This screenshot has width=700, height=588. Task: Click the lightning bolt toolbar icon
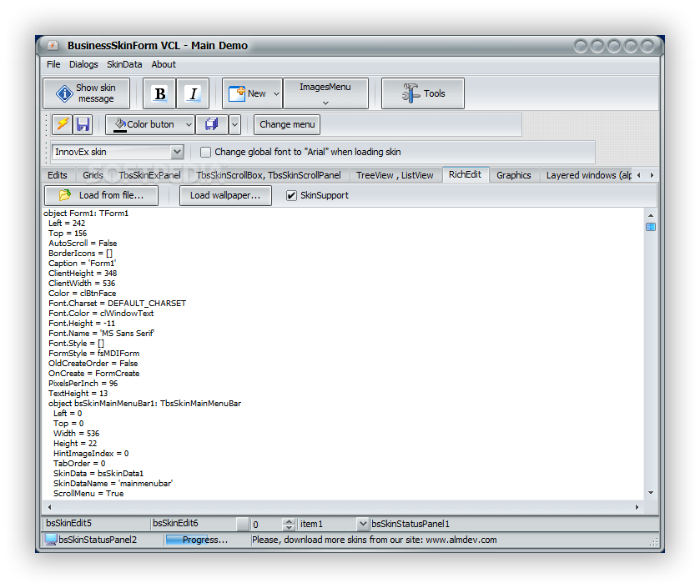[x=62, y=124]
